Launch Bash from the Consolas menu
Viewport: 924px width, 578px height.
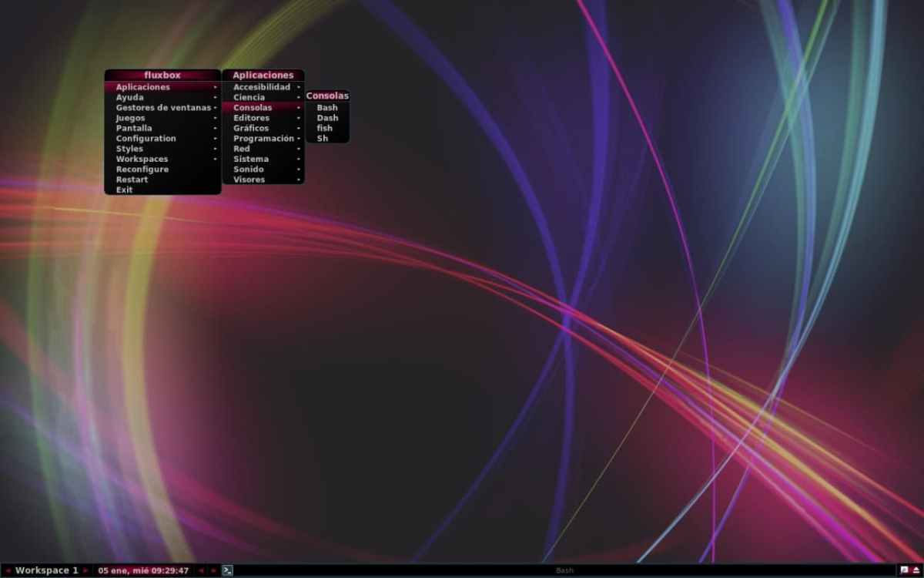click(x=327, y=108)
